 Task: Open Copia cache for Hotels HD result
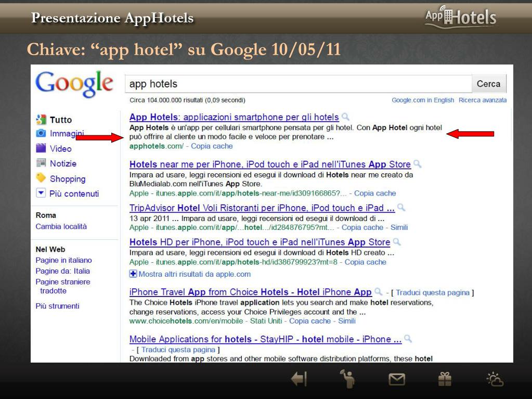point(366,262)
